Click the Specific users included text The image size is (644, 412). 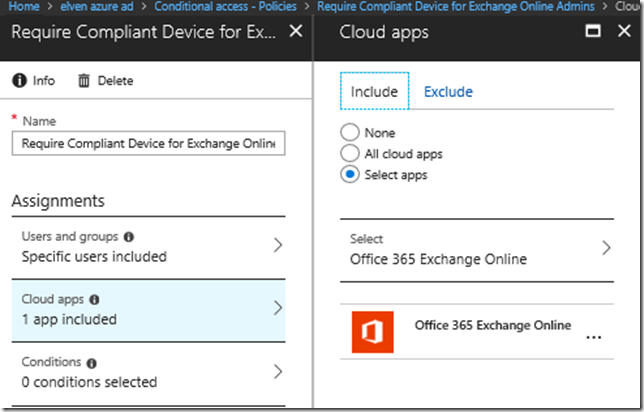94,257
